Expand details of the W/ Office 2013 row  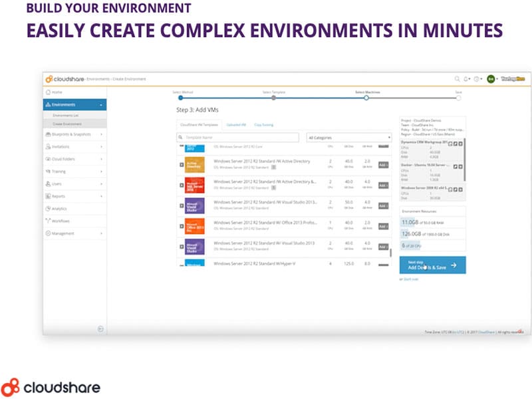coord(182,226)
